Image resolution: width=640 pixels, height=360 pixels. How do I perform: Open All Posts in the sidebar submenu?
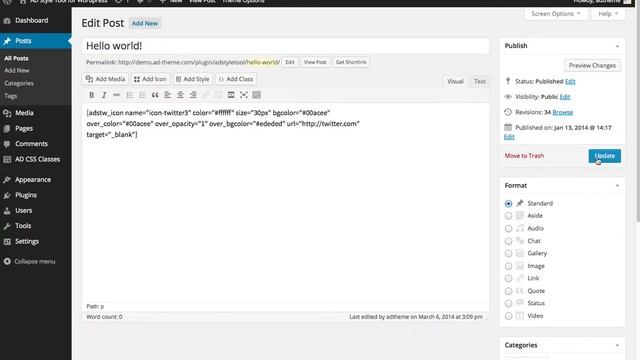click(16, 58)
